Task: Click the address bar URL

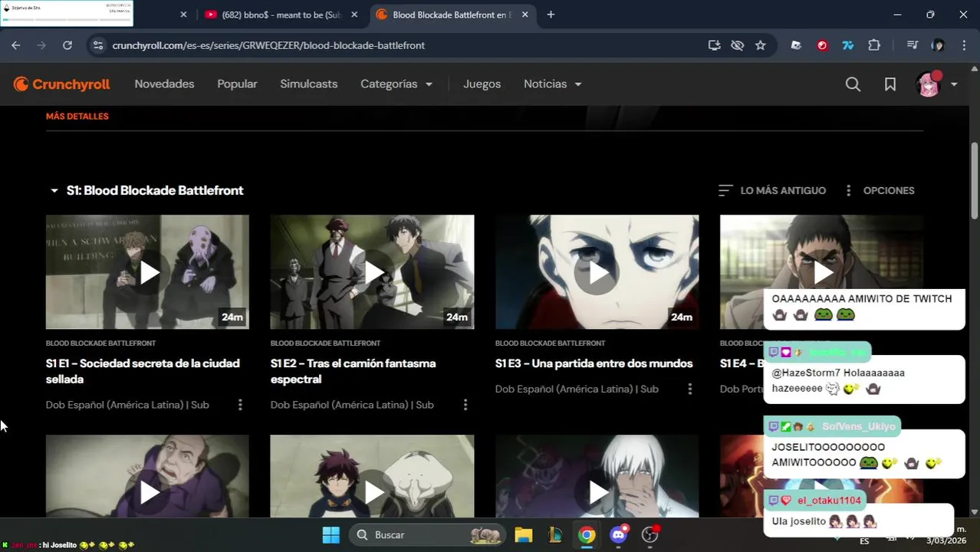Action: [268, 45]
